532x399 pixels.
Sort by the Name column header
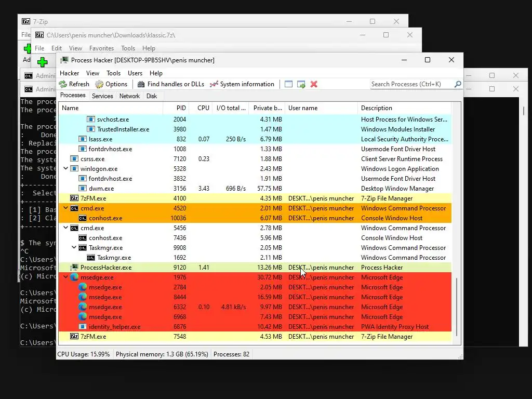click(x=111, y=108)
